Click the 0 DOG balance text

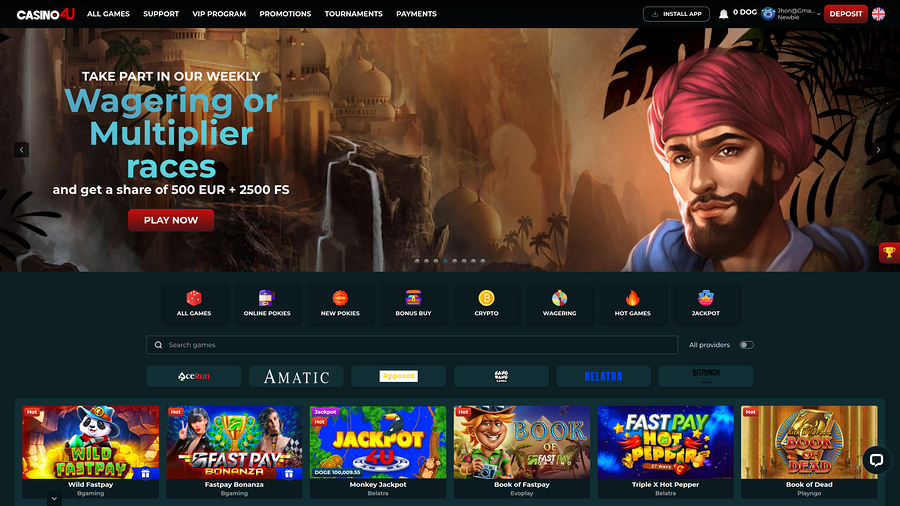click(x=744, y=12)
